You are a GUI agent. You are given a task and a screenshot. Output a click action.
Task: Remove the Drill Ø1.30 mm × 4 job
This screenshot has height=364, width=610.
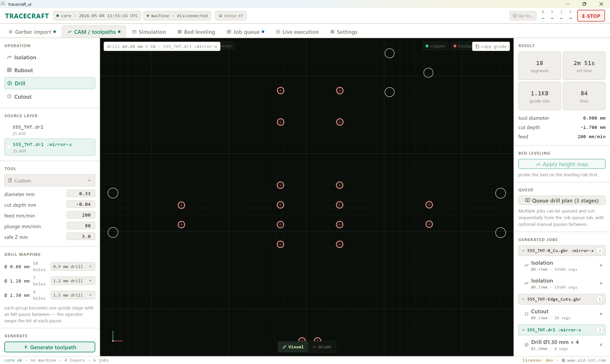tap(601, 345)
